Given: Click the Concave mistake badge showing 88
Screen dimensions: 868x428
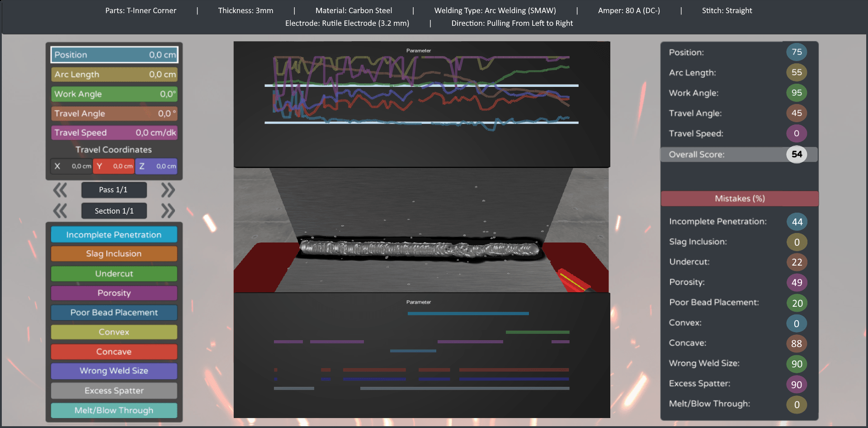Looking at the screenshot, I should pyautogui.click(x=797, y=343).
